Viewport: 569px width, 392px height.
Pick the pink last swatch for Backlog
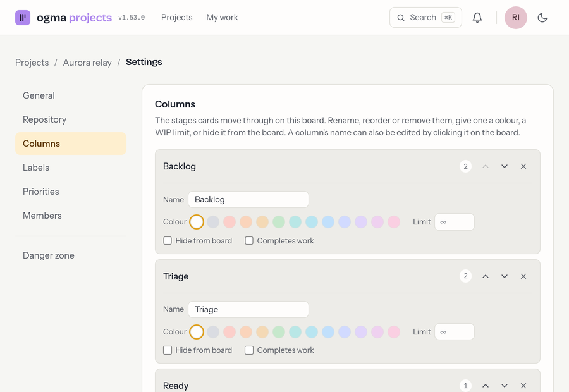click(394, 222)
